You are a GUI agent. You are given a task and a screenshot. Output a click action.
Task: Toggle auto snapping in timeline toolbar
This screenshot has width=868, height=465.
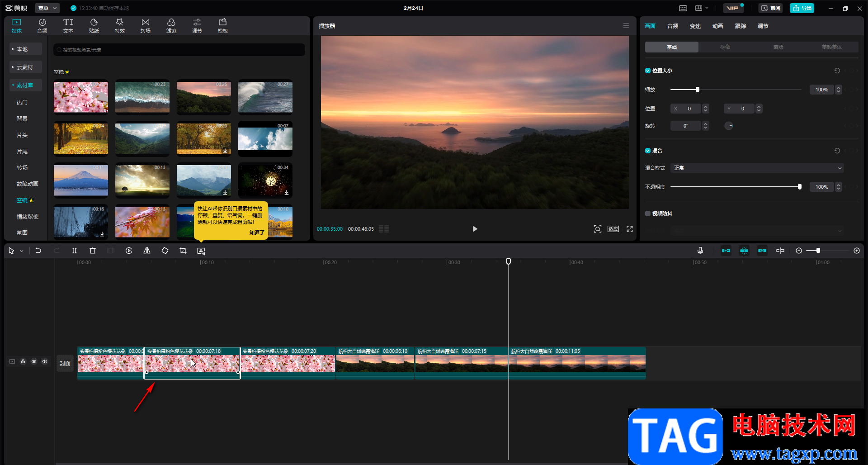pyautogui.click(x=744, y=251)
